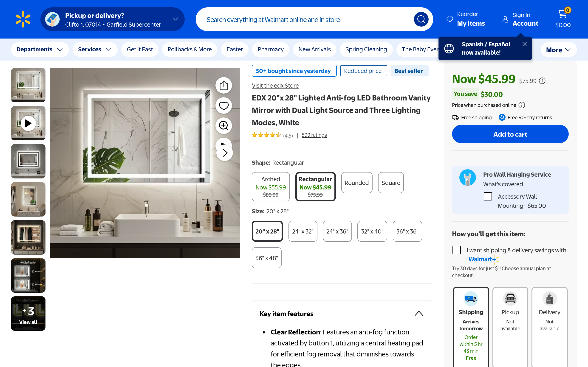Open the More navigation dropdown
Viewport: 588px width, 367px height.
558,50
